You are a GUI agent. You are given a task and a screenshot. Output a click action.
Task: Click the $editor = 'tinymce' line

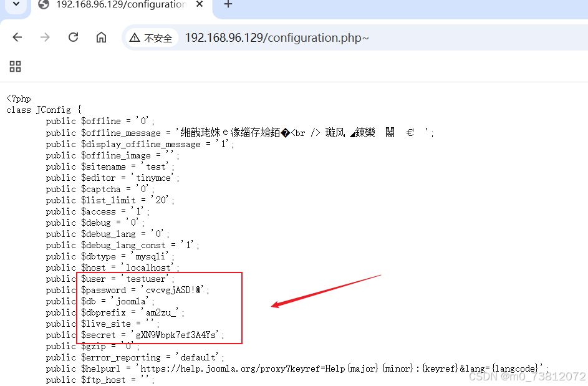point(112,178)
